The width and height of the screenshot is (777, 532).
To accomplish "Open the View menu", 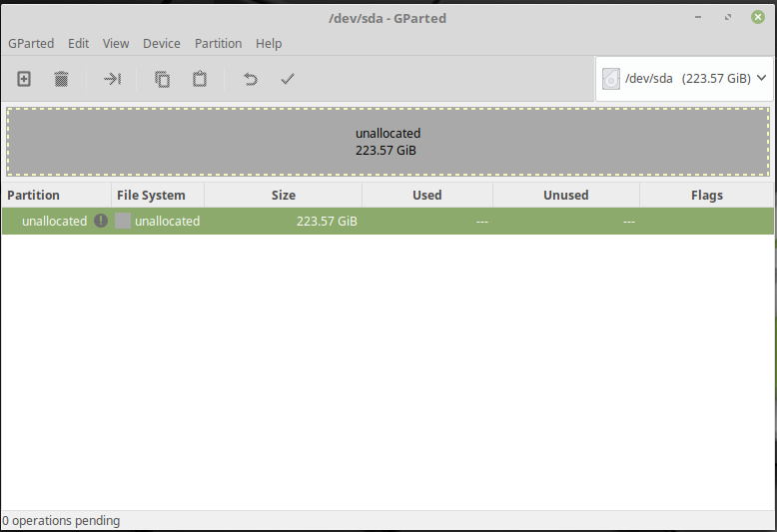I will 116,43.
